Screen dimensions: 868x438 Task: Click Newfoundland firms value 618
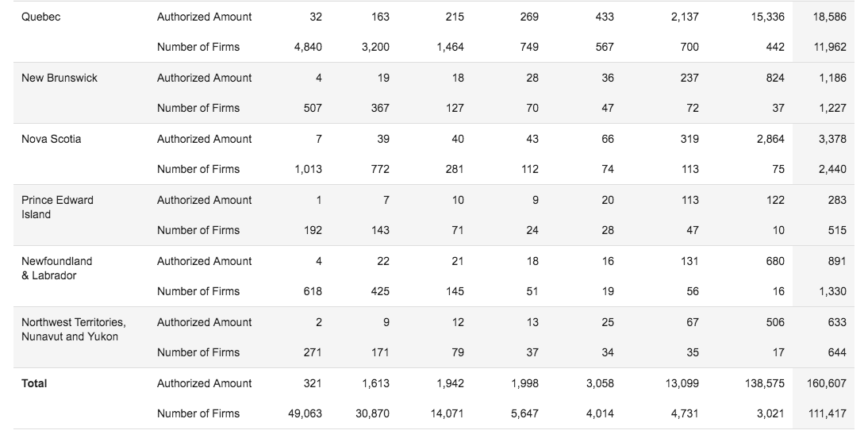[313, 292]
